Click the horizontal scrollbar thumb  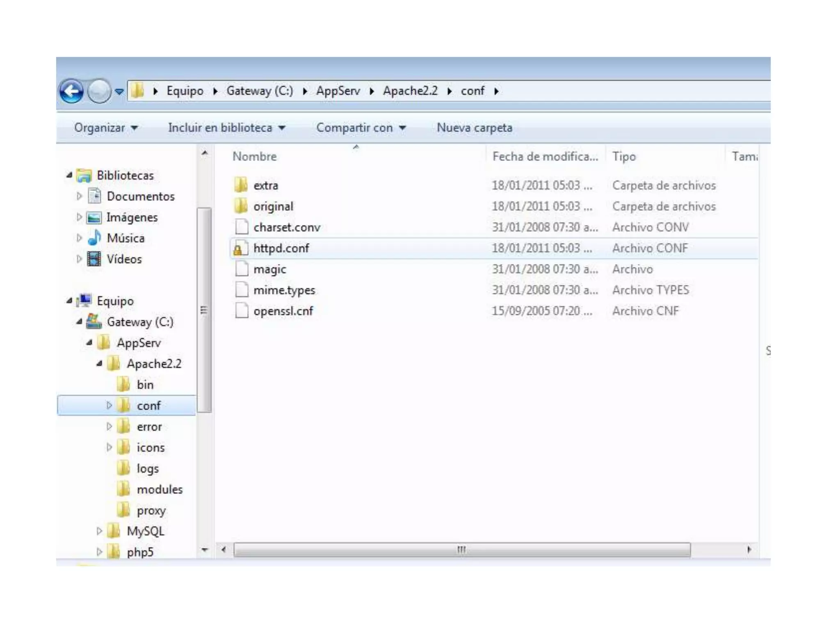(461, 550)
